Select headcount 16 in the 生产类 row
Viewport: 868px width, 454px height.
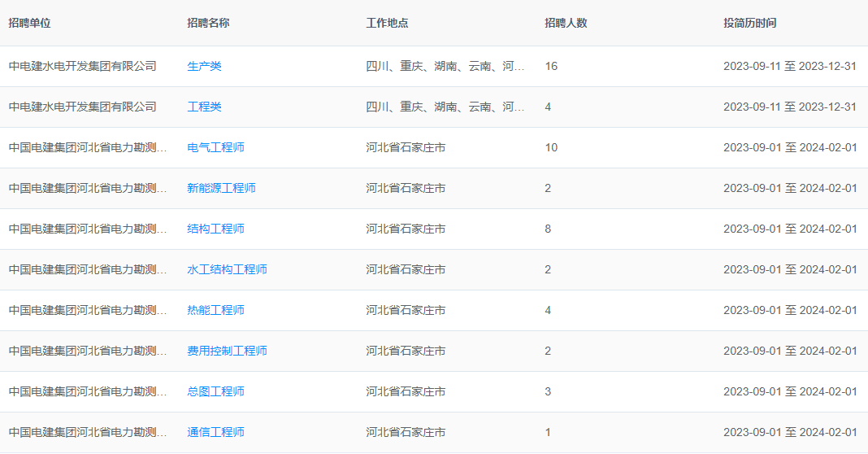pyautogui.click(x=551, y=66)
